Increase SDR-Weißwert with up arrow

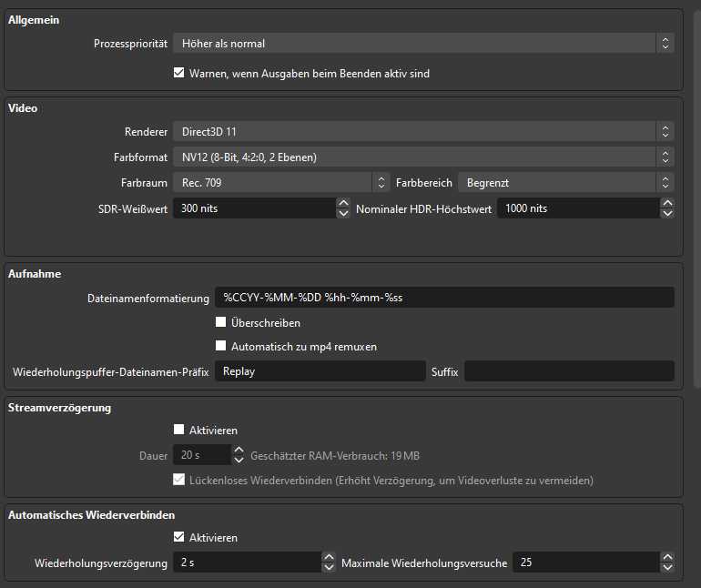pyautogui.click(x=343, y=203)
